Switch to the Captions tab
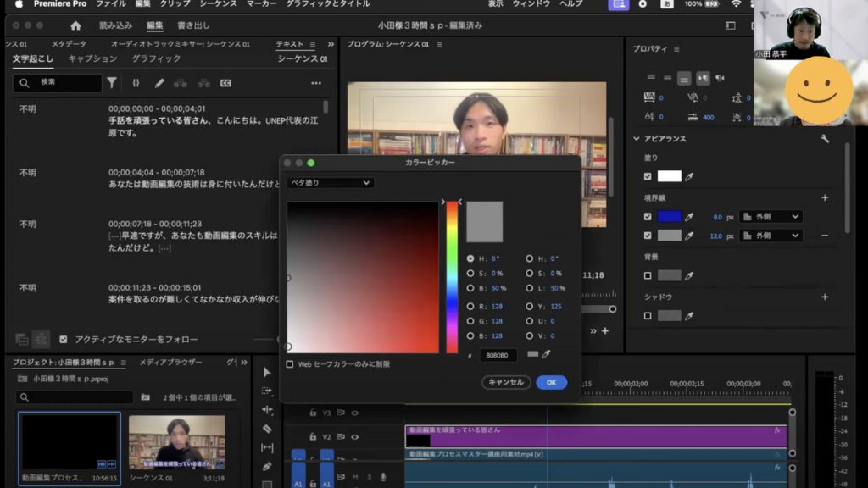Screen dimensions: 868x488 (x=92, y=58)
